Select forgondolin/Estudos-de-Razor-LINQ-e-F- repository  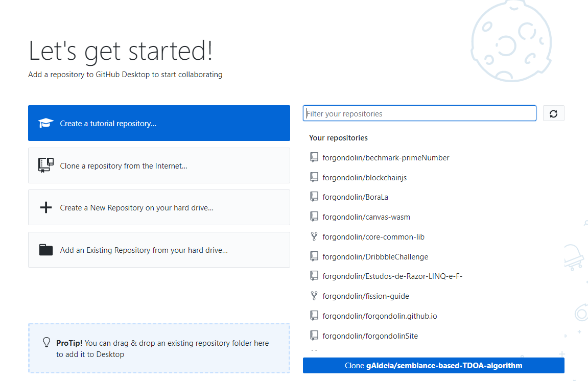[434, 276]
